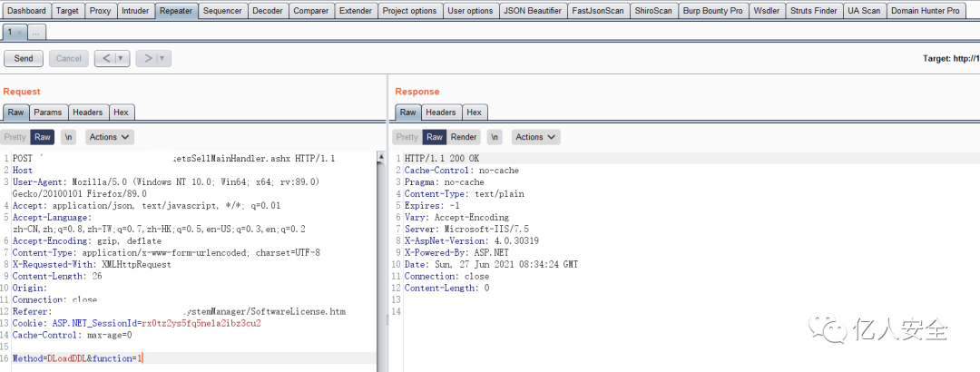The height and width of the screenshot is (372, 980).
Task: Go back with the < history arrow
Action: (105, 58)
